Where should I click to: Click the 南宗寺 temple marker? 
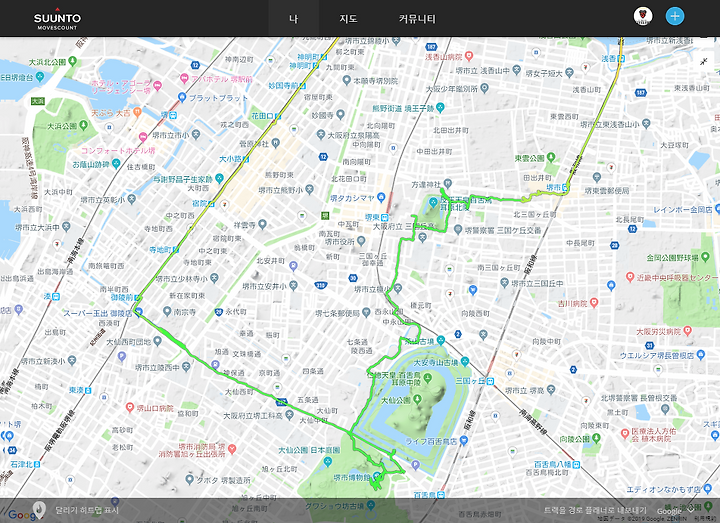167,311
